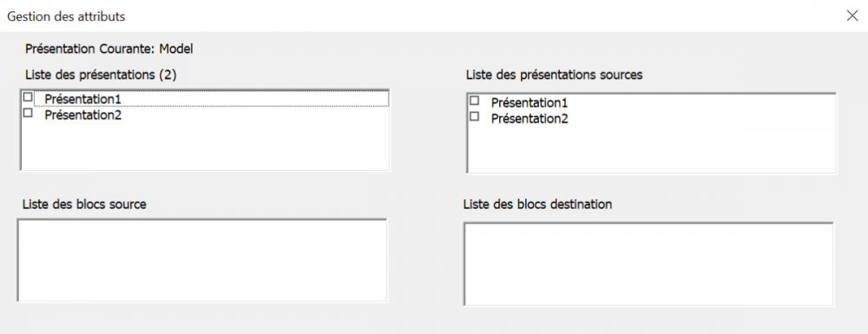Tick Présentation2 checkbox in présentations sources list
This screenshot has width=868, height=334.
475,116
